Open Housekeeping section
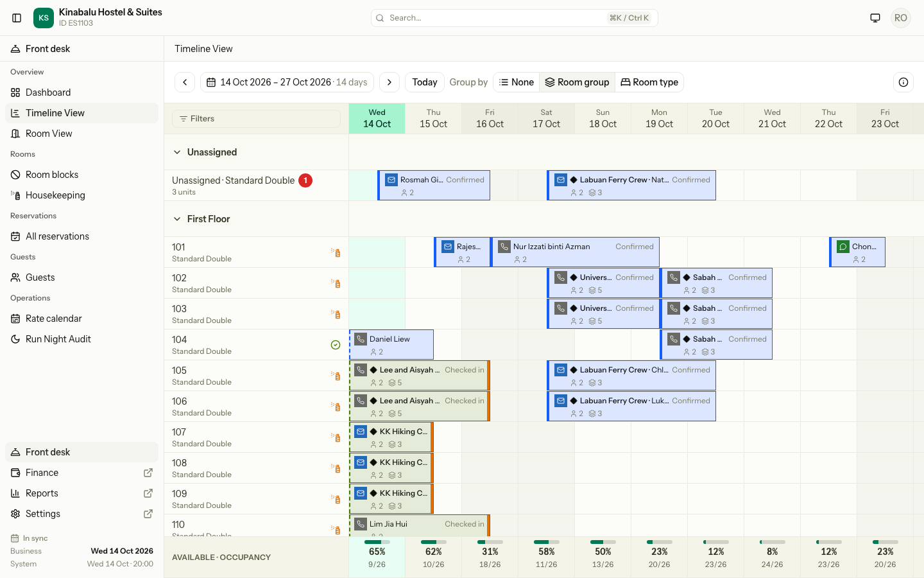 click(81, 195)
